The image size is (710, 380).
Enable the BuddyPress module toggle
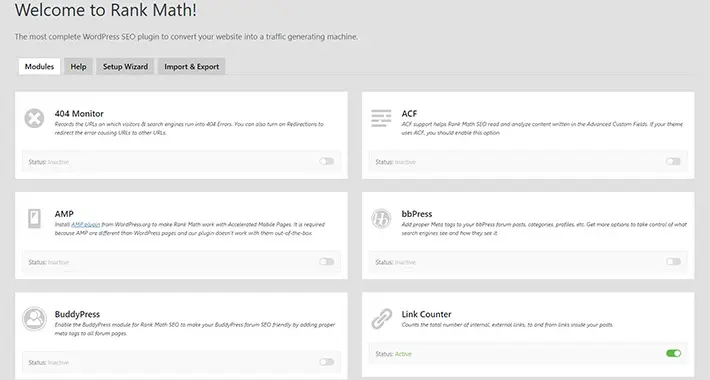point(326,362)
